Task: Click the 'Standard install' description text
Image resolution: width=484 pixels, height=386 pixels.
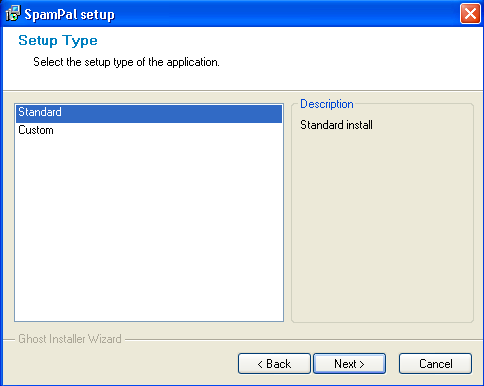Action: (336, 125)
